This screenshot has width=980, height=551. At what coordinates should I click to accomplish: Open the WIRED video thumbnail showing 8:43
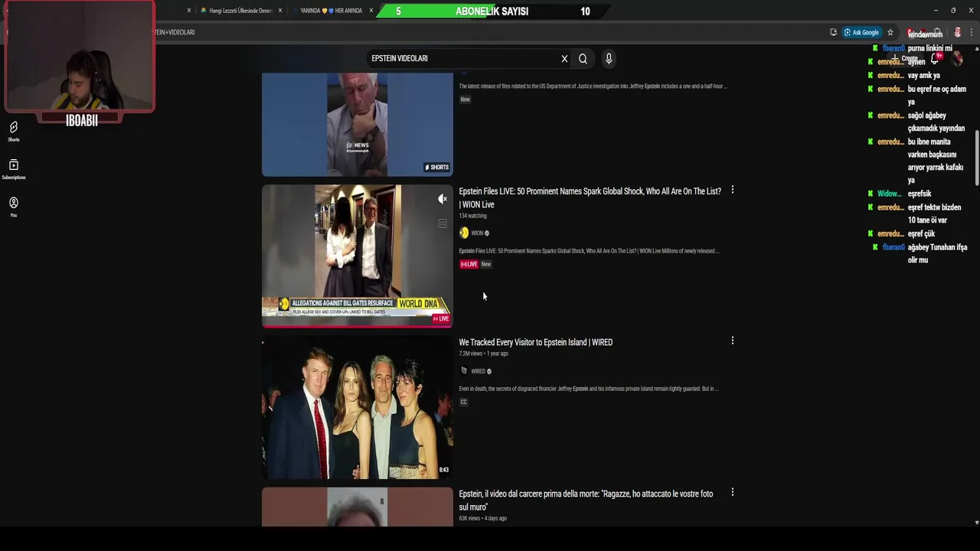[x=358, y=407]
